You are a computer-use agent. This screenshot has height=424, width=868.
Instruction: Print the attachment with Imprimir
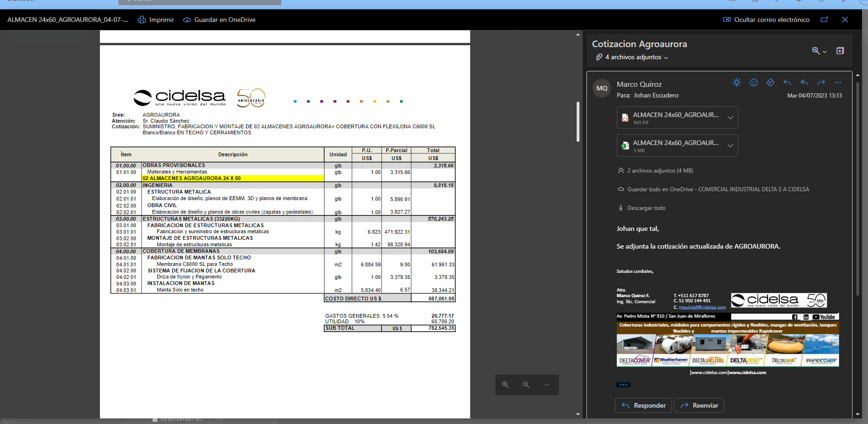point(156,20)
